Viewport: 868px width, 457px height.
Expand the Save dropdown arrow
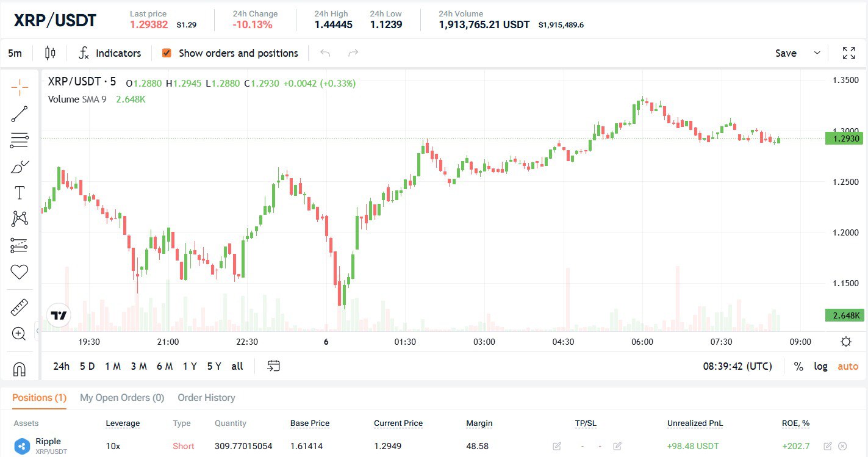point(817,53)
